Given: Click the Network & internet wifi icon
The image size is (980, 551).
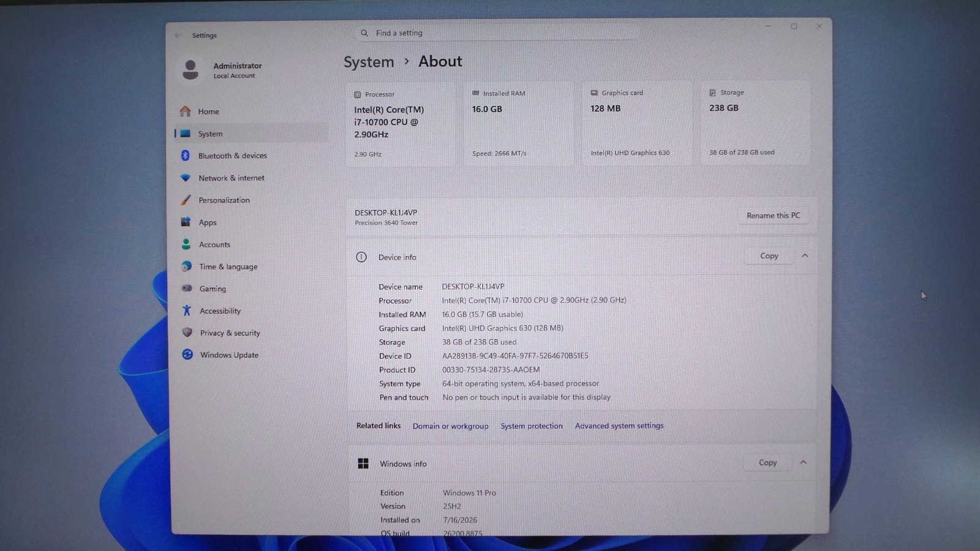Looking at the screenshot, I should tap(186, 178).
